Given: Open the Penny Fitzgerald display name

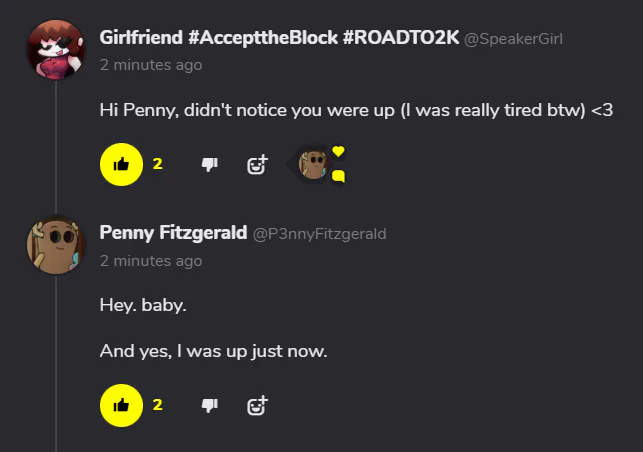Looking at the screenshot, I should pyautogui.click(x=173, y=233).
